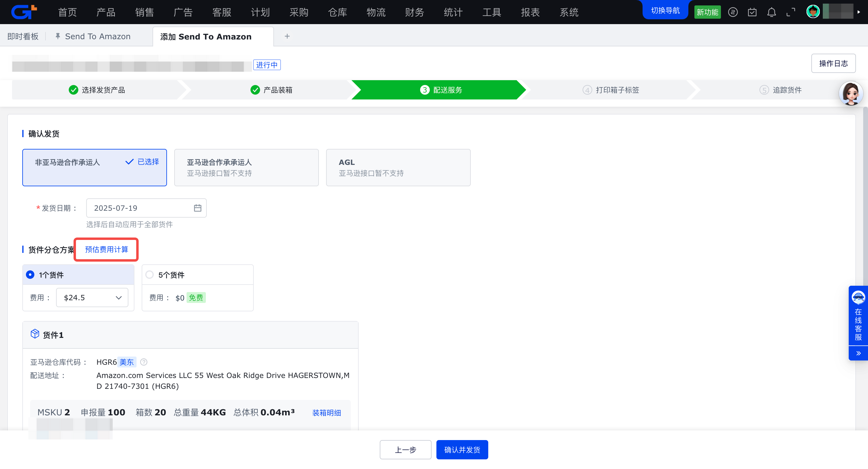Click the app logo in top-left corner

pyautogui.click(x=24, y=12)
